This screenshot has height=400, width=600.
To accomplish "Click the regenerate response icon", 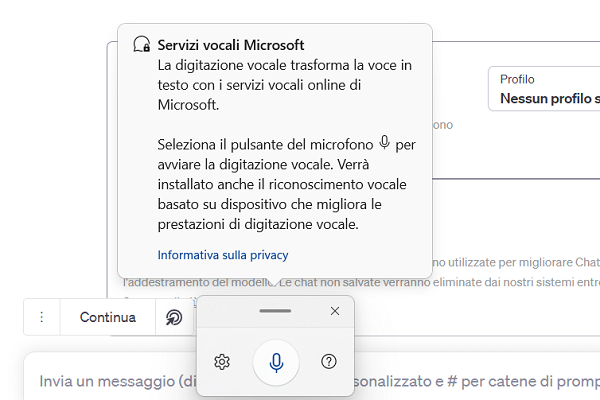I will click(x=174, y=318).
